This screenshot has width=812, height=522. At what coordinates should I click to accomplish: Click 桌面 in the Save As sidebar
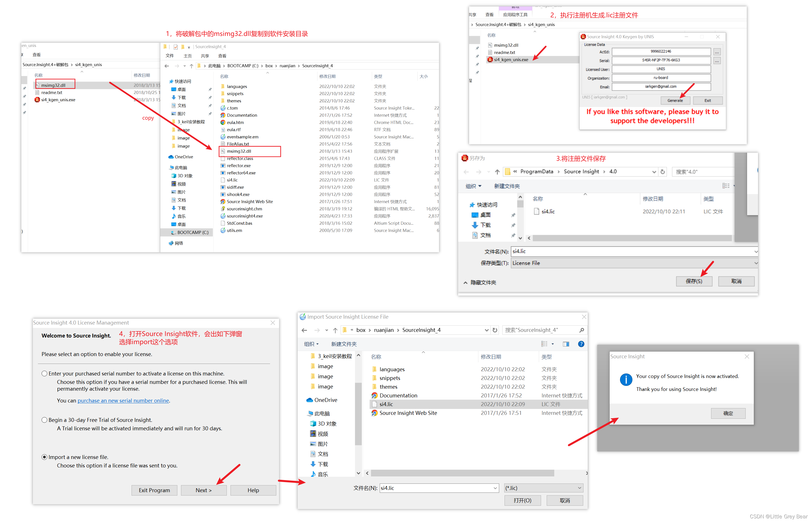tap(481, 215)
